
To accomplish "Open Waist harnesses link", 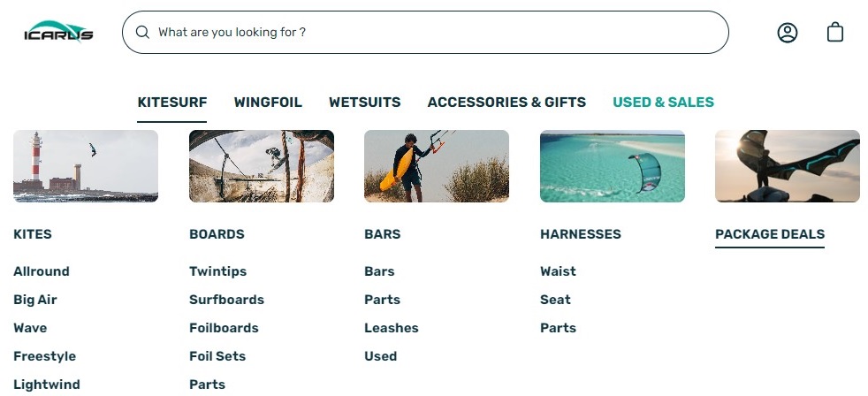I will pyautogui.click(x=558, y=271).
